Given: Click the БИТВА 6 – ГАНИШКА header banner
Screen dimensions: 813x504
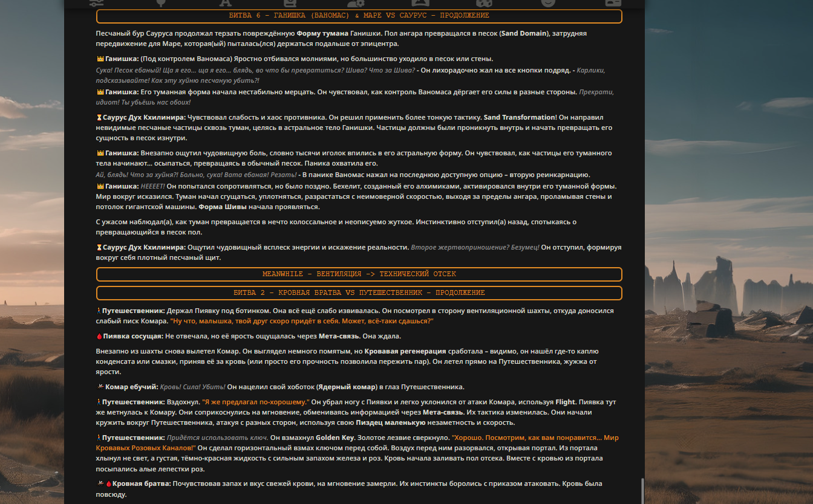Looking at the screenshot, I should point(359,16).
